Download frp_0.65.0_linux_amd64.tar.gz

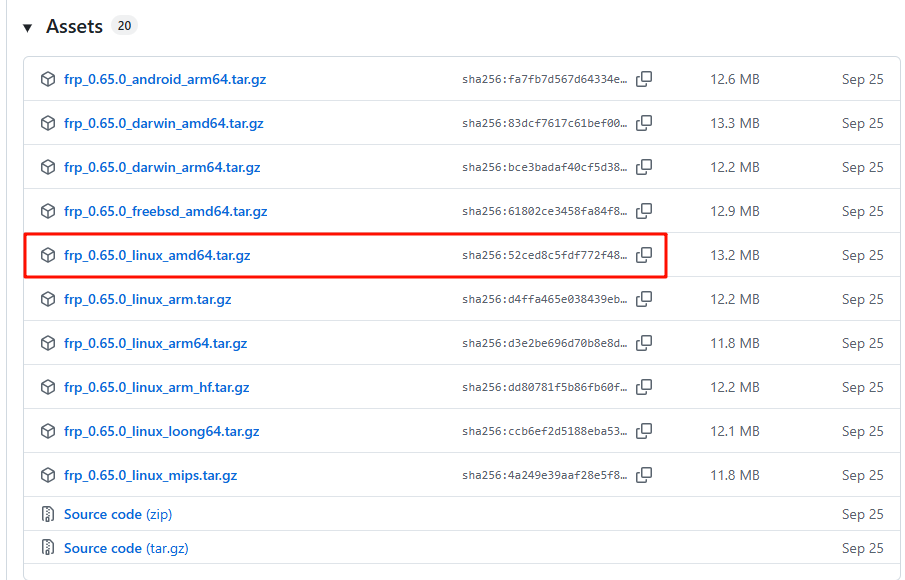coord(157,255)
